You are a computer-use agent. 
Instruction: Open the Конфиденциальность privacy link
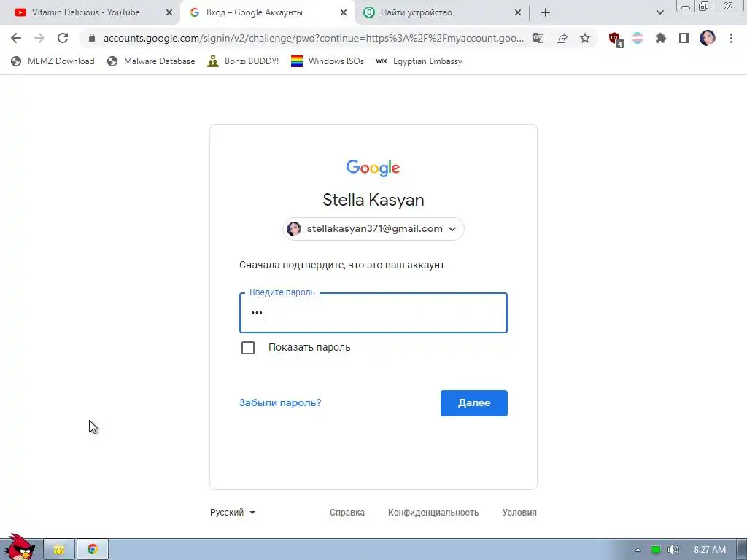(433, 513)
